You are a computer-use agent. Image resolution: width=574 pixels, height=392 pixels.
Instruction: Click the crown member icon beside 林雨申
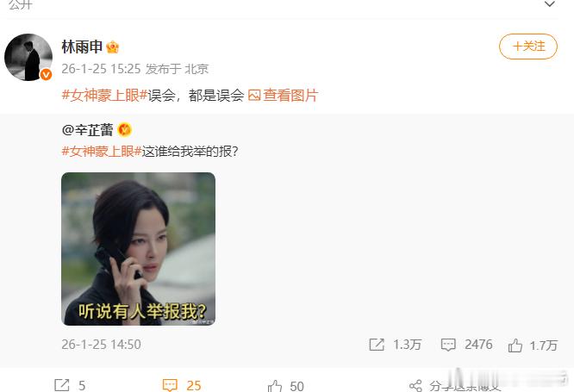point(112,47)
